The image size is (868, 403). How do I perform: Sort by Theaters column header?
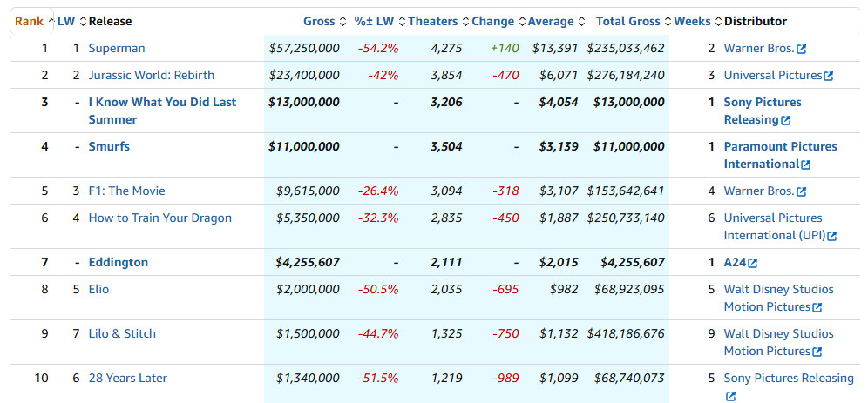[432, 21]
